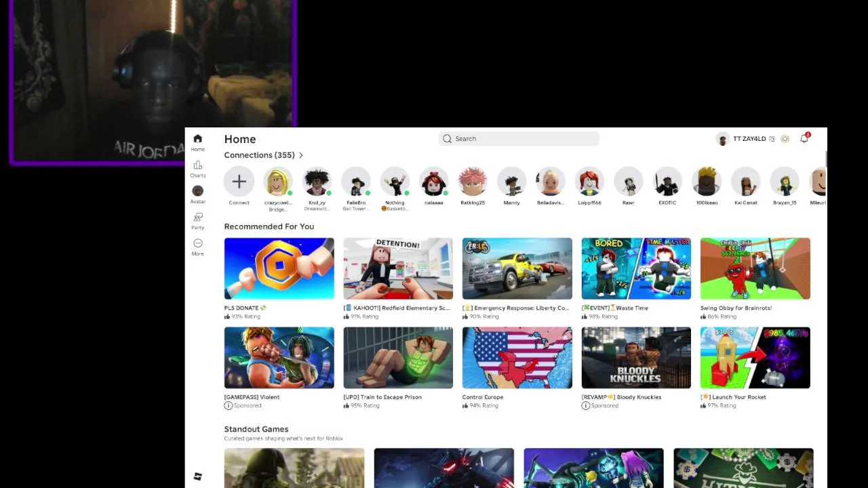
Task: Click the verified badge next to TT ZAY4LD
Action: point(772,139)
